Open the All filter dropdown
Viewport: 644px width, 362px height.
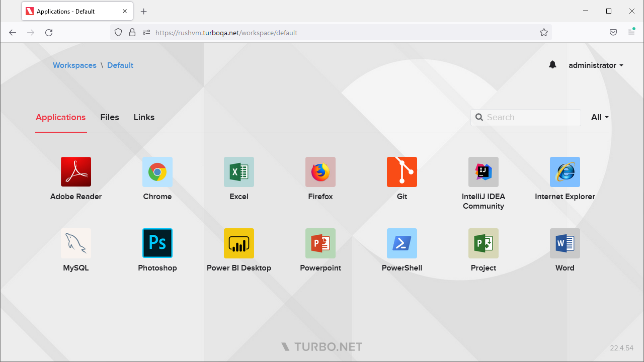click(600, 117)
